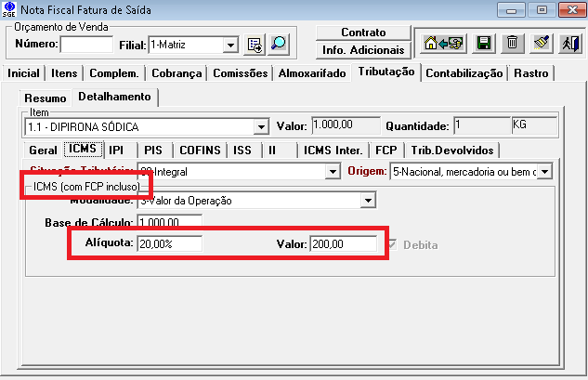Open the Origem dropdown

pos(544,171)
